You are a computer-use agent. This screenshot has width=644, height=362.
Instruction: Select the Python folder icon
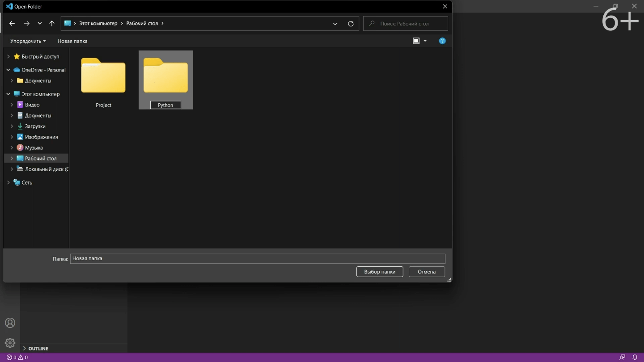coord(165,76)
